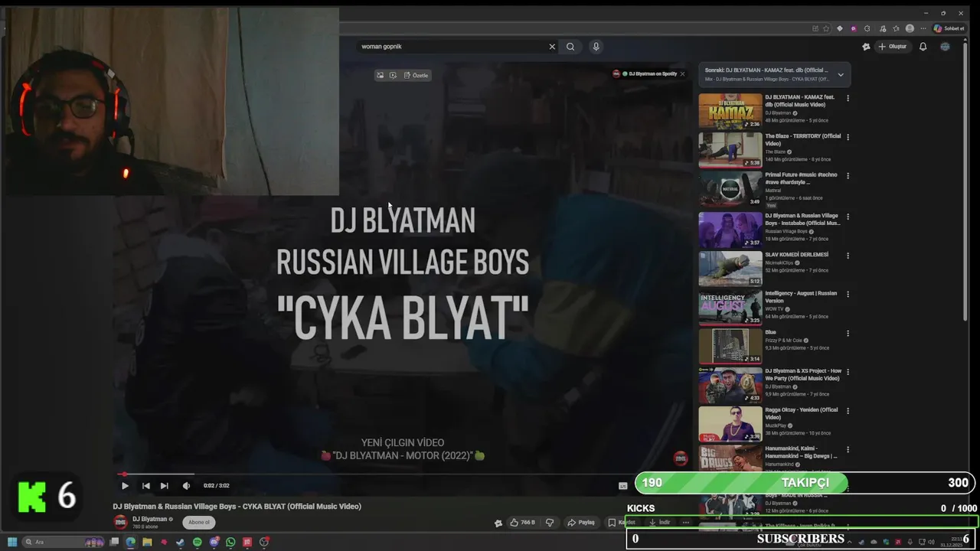Image resolution: width=980 pixels, height=551 pixels.
Task: Open browser favorites star-list icon
Action: pyautogui.click(x=896, y=28)
